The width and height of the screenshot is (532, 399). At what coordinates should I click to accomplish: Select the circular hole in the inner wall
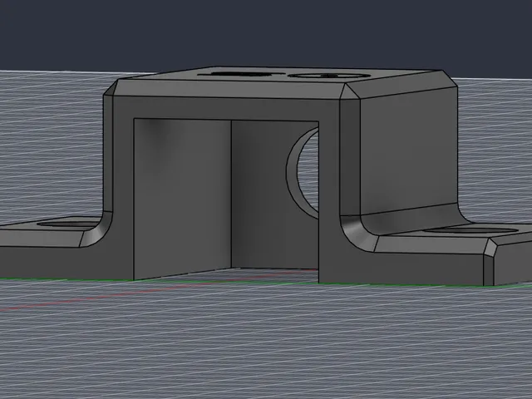308,172
